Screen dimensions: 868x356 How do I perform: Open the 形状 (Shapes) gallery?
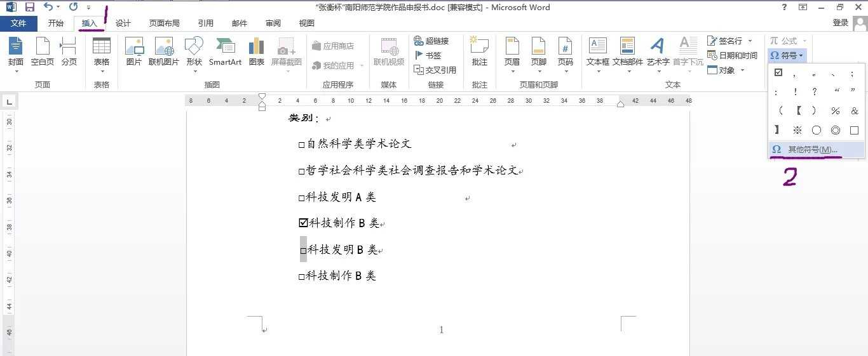click(x=194, y=55)
